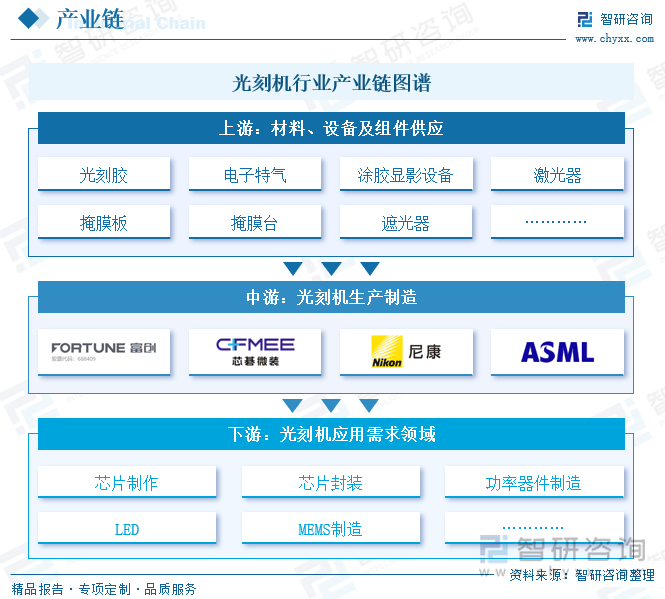
Task: Click the ASML logo
Action: point(557,352)
